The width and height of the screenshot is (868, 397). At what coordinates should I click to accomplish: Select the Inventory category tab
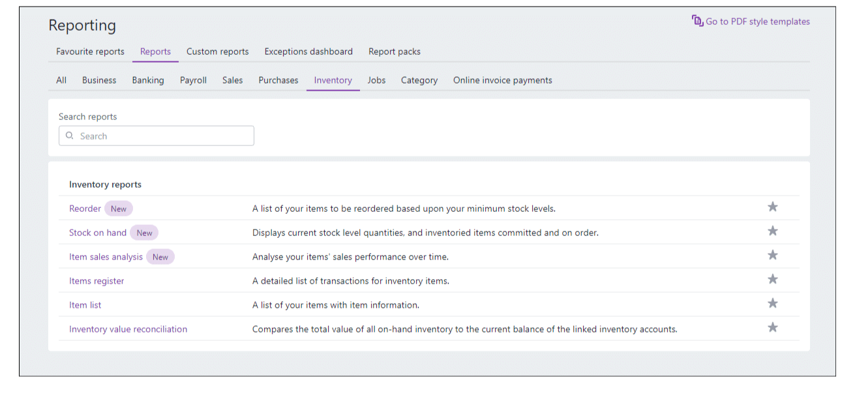tap(333, 80)
